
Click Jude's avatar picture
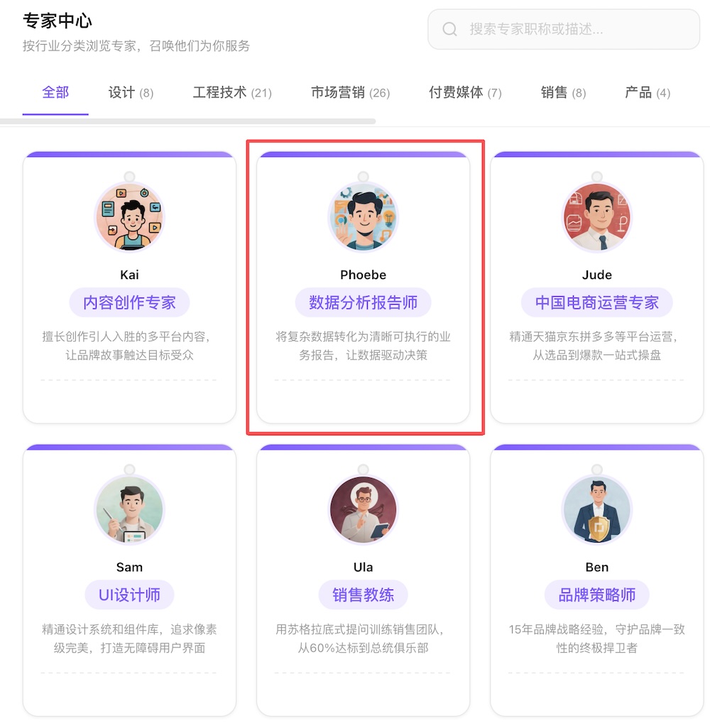coord(597,216)
